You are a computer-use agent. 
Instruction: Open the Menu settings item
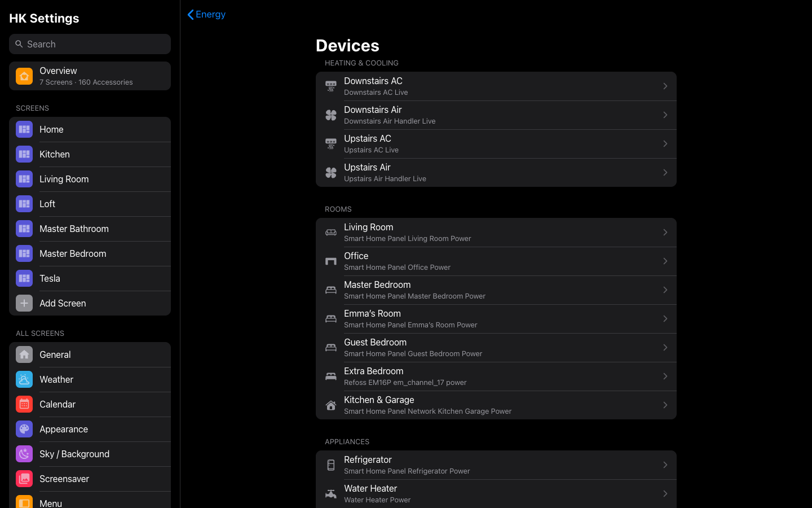(x=90, y=500)
